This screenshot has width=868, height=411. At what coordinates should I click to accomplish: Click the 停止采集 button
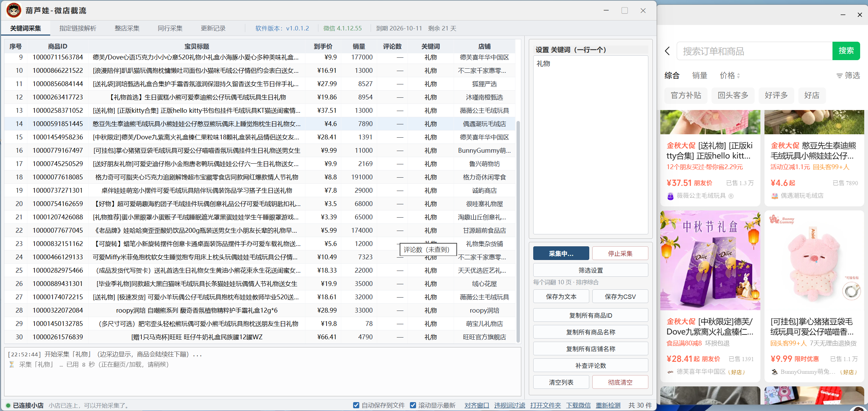pyautogui.click(x=620, y=254)
